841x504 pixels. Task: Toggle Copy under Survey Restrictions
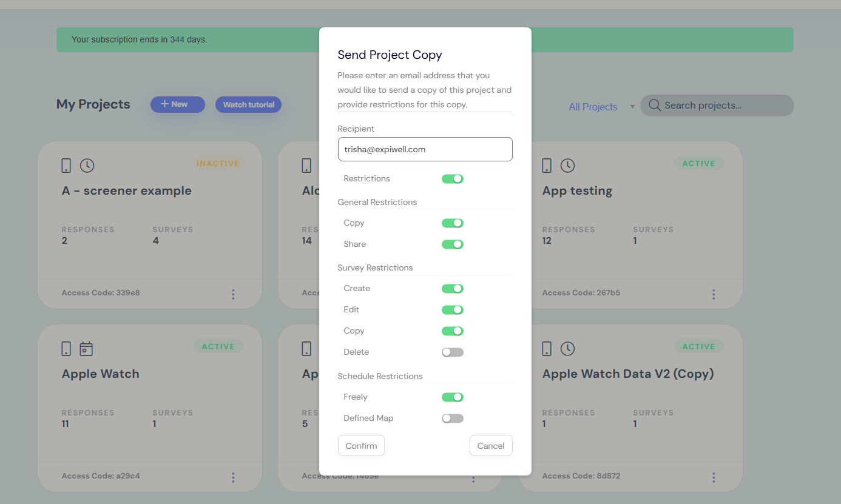click(453, 331)
